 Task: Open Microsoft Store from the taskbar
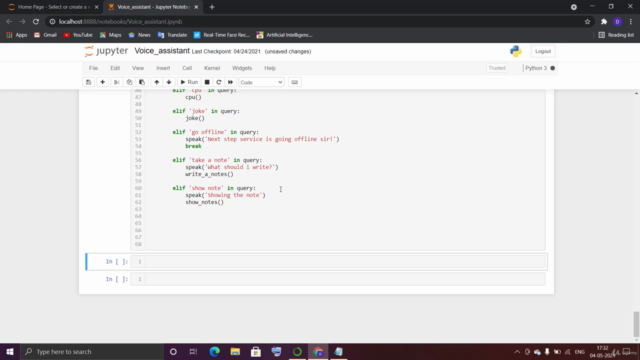click(x=256, y=351)
